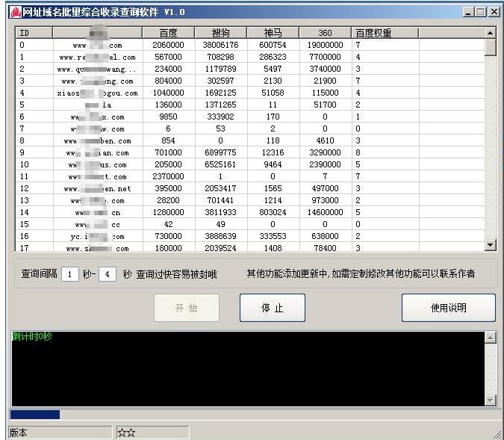Sort by 百度 column header
504x440 pixels.
(x=169, y=33)
